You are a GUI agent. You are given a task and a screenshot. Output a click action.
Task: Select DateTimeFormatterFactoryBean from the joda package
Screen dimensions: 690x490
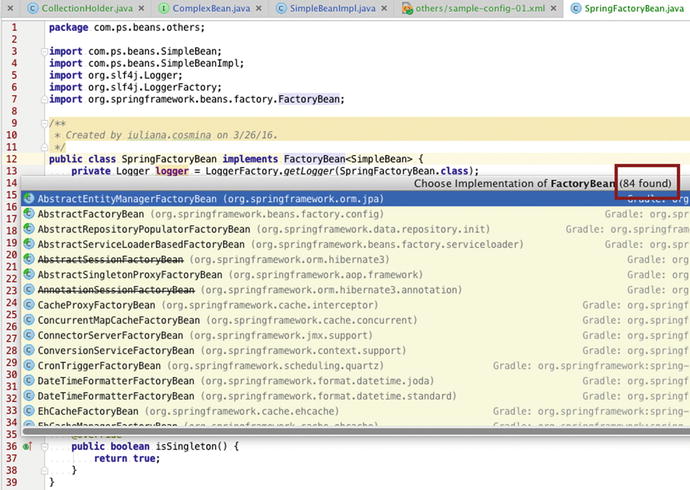tap(356, 381)
